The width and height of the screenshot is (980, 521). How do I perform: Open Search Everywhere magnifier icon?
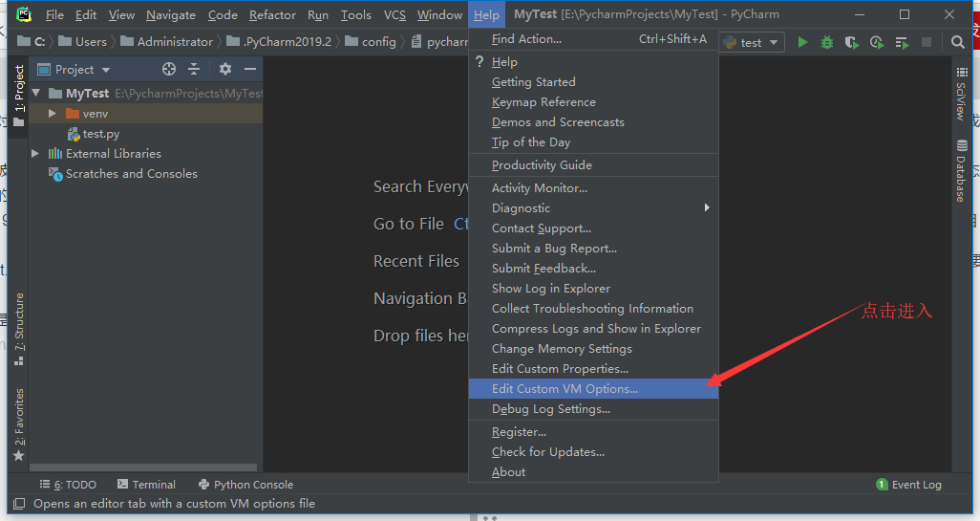click(x=957, y=42)
